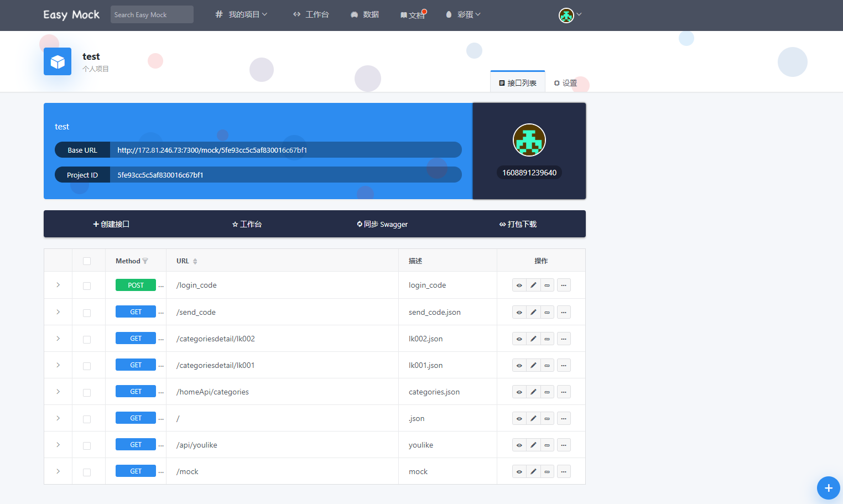Go to 工作台 in top navigation
The width and height of the screenshot is (843, 504).
[311, 14]
